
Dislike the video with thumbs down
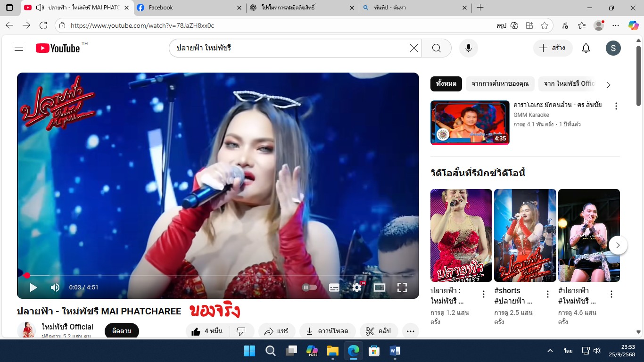point(241,331)
